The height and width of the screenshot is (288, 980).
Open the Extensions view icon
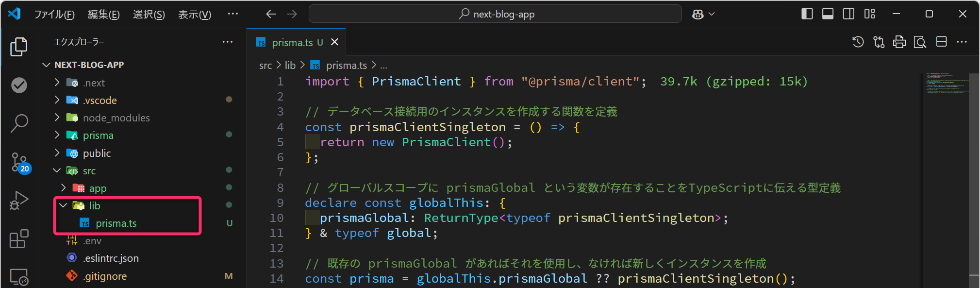pos(19,239)
